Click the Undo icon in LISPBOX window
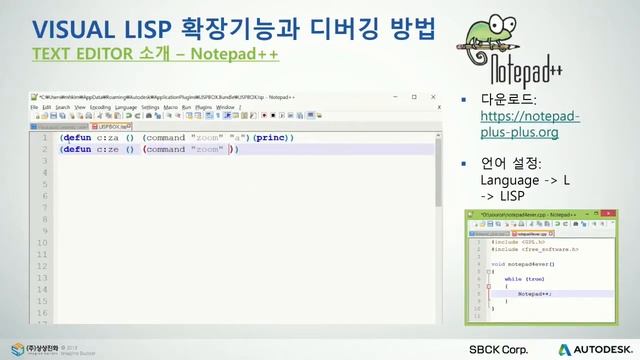The width and height of the screenshot is (640, 360). (128, 116)
